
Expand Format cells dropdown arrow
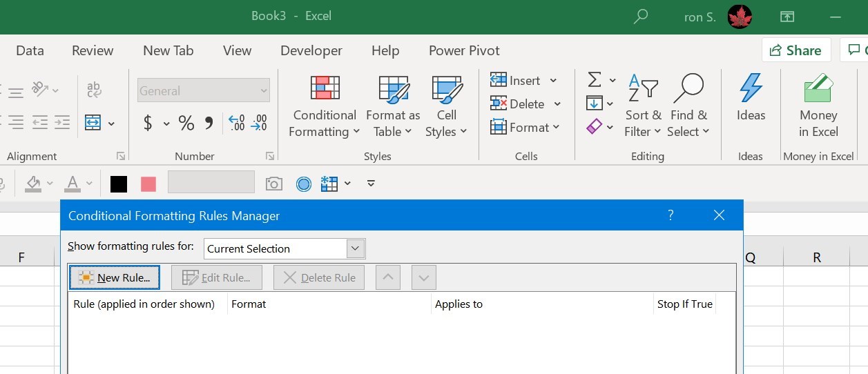pyautogui.click(x=555, y=128)
